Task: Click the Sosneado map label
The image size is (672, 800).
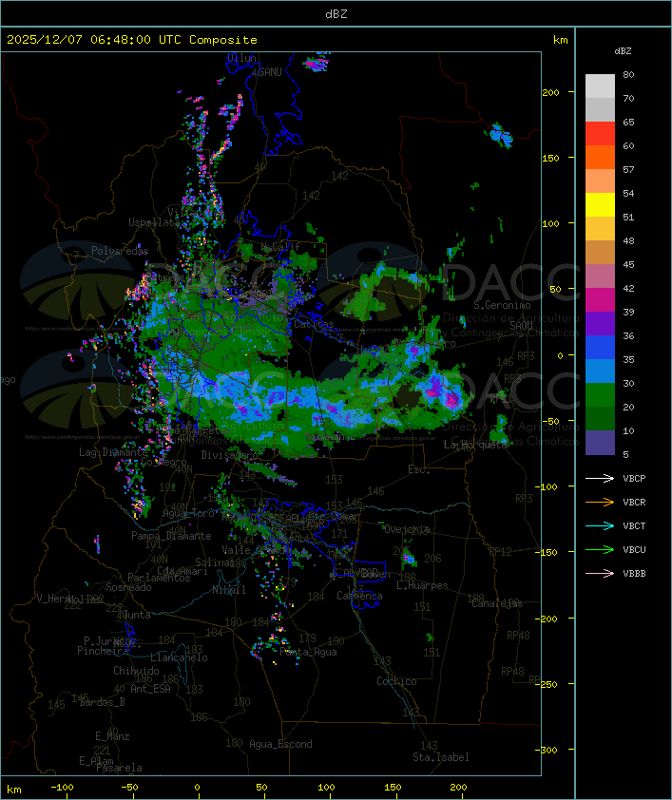Action: [128, 587]
